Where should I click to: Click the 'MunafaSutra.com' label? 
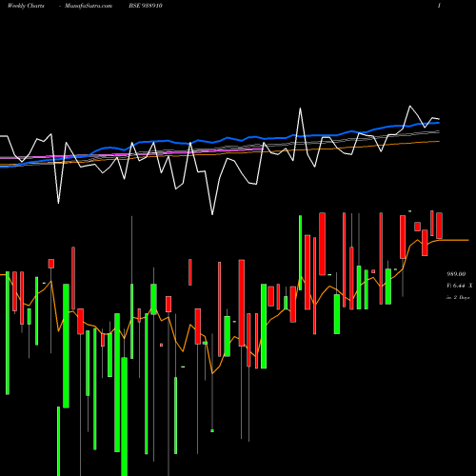[x=89, y=6]
